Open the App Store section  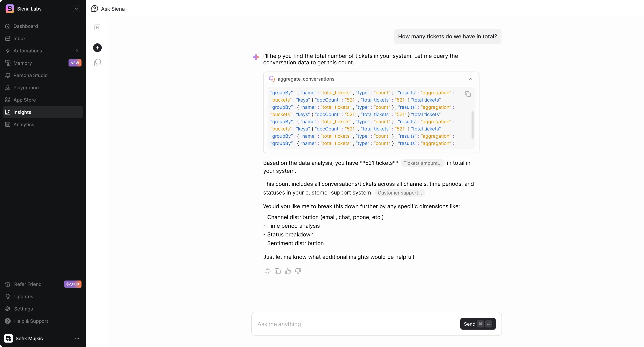coord(25,100)
